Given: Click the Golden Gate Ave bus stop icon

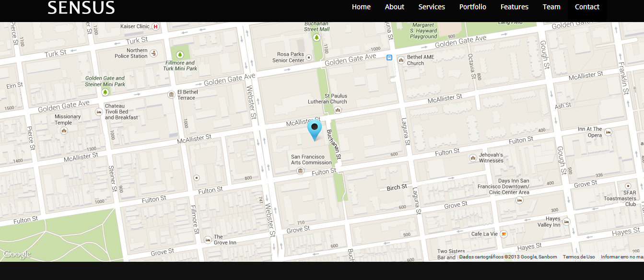Looking at the screenshot, I should click(x=389, y=58).
